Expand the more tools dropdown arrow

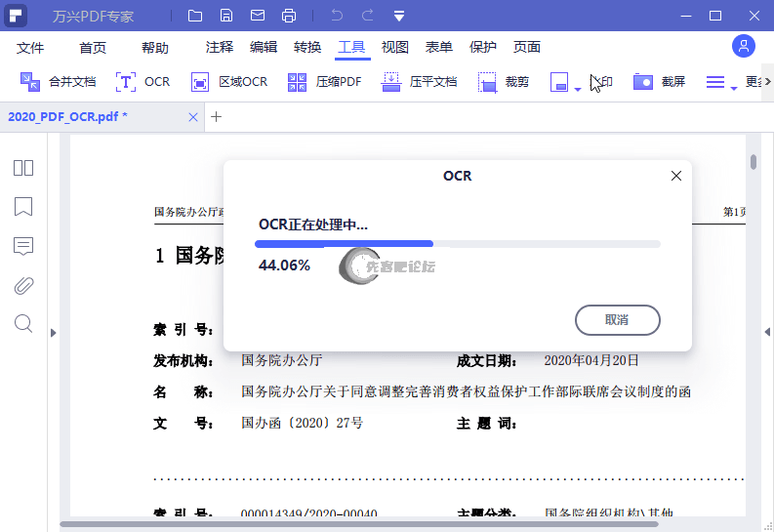pos(733,88)
